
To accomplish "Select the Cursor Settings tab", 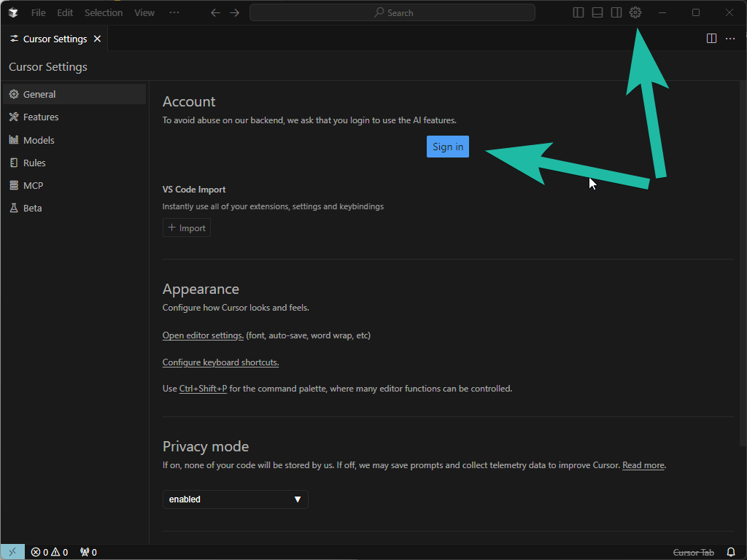I will [54, 39].
